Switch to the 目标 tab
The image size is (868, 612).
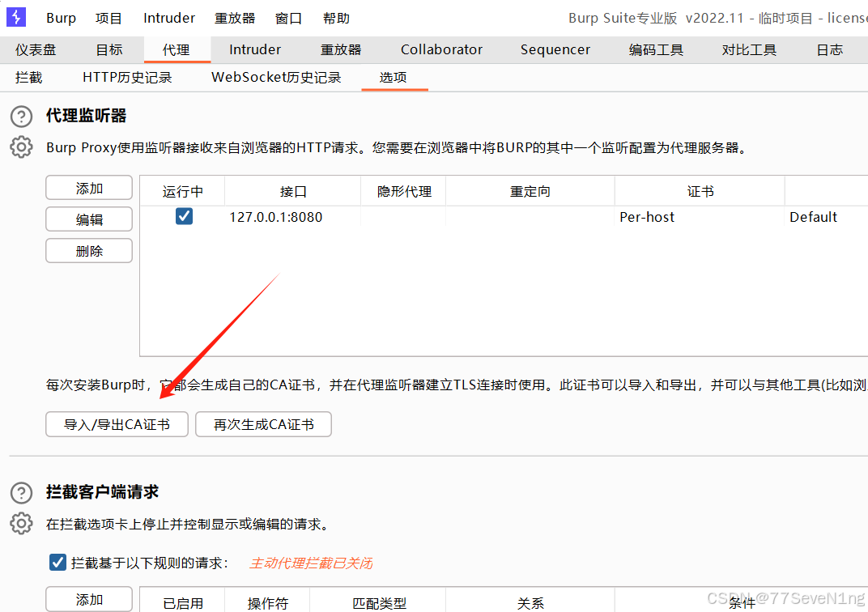(109, 50)
